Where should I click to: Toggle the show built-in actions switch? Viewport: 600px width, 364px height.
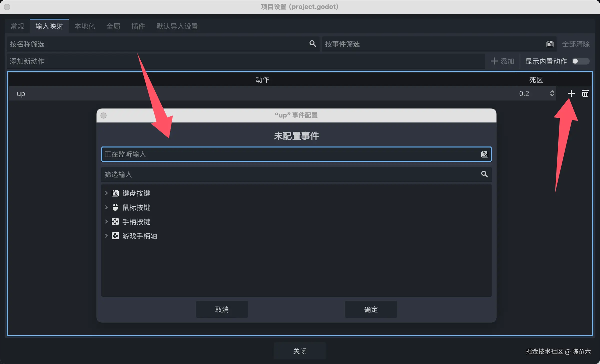click(x=581, y=61)
